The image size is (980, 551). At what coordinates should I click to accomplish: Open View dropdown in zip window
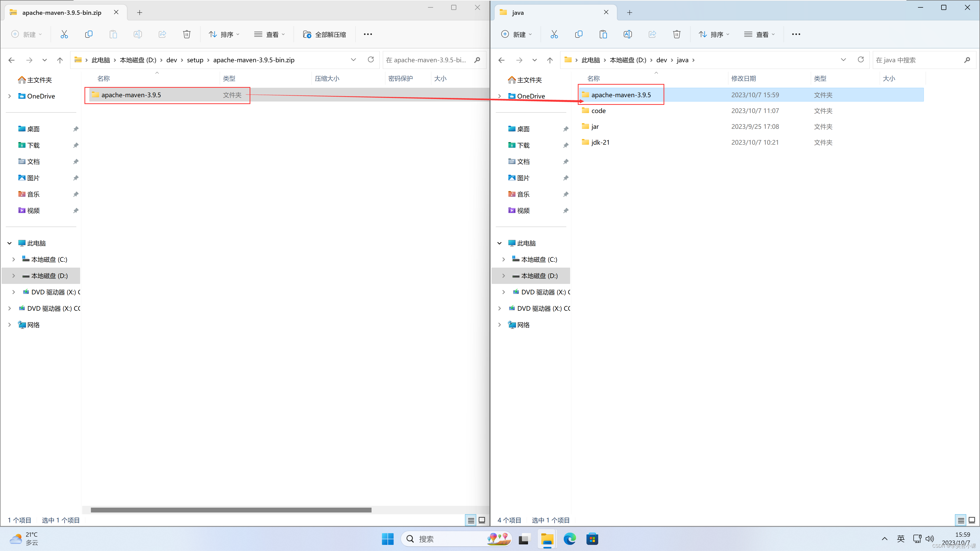coord(269,34)
